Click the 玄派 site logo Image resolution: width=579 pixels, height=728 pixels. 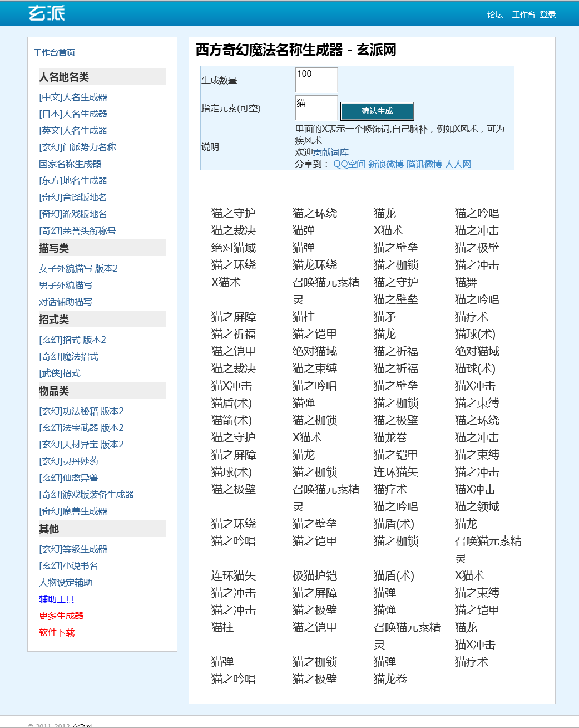47,13
